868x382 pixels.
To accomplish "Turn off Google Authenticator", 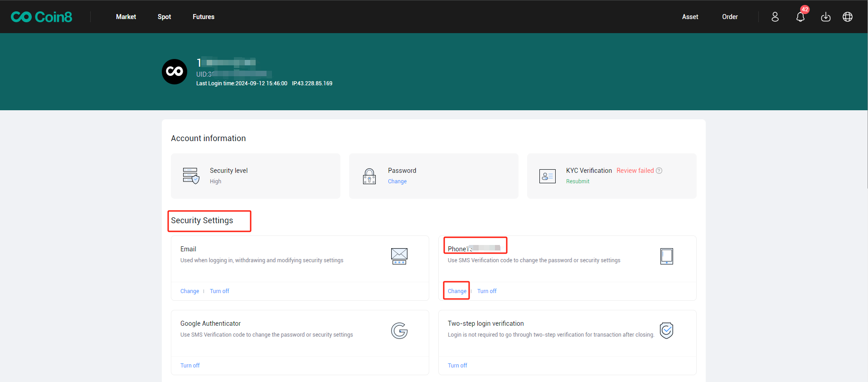I will [190, 366].
